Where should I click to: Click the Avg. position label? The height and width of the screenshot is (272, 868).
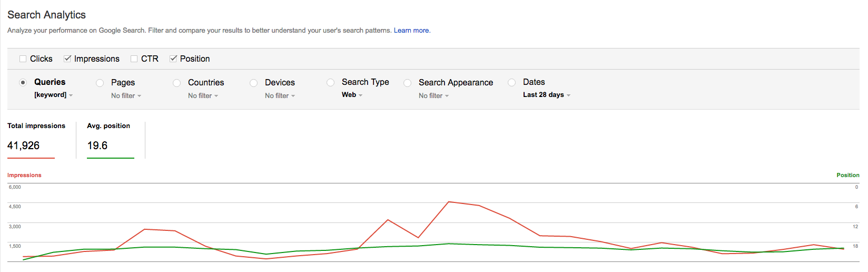coord(108,126)
